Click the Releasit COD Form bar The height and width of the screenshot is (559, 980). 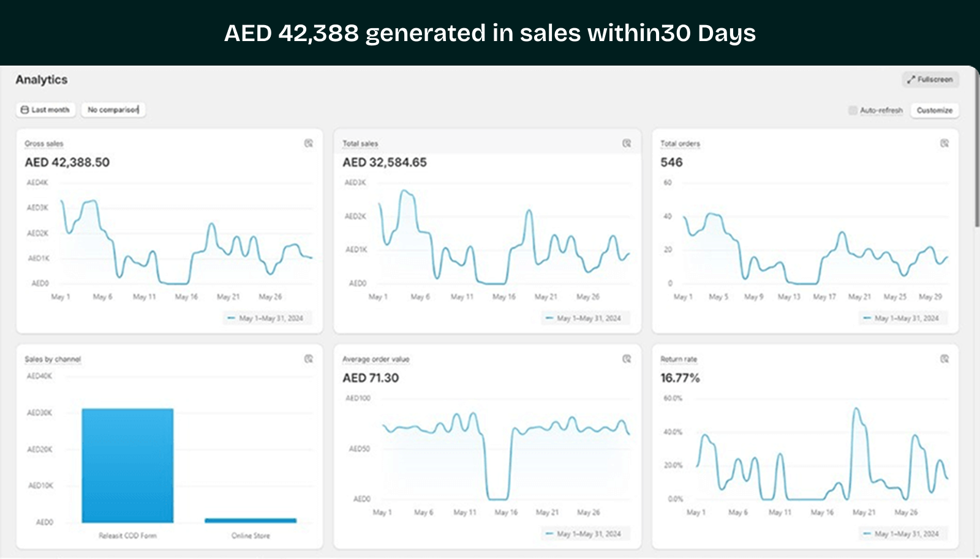[x=127, y=465]
